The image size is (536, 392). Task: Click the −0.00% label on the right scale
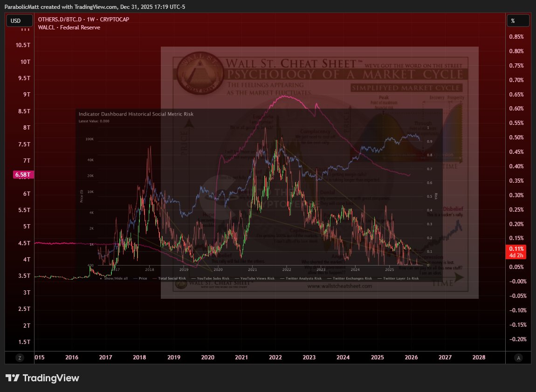click(x=518, y=282)
